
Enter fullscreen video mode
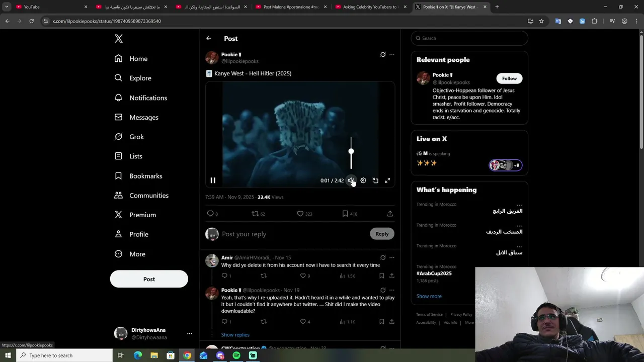pyautogui.click(x=387, y=180)
